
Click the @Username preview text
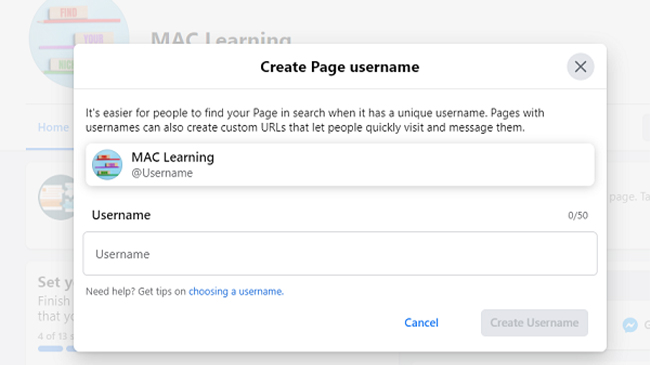click(162, 173)
